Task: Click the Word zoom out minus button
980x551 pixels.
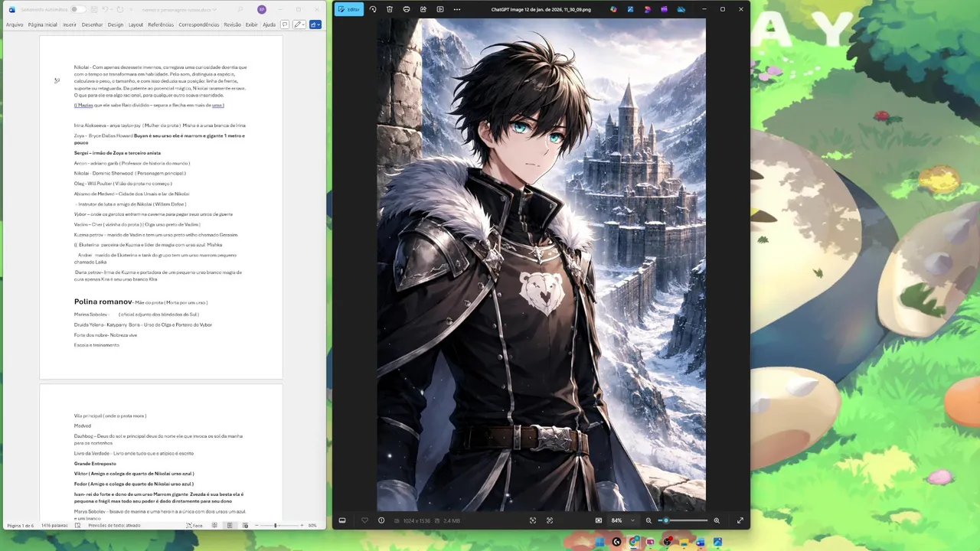Action: pos(256,526)
